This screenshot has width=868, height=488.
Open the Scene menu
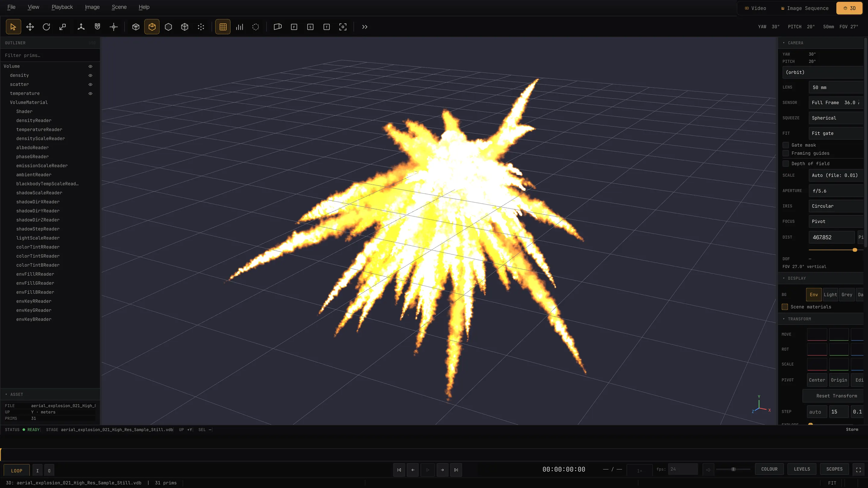click(119, 7)
